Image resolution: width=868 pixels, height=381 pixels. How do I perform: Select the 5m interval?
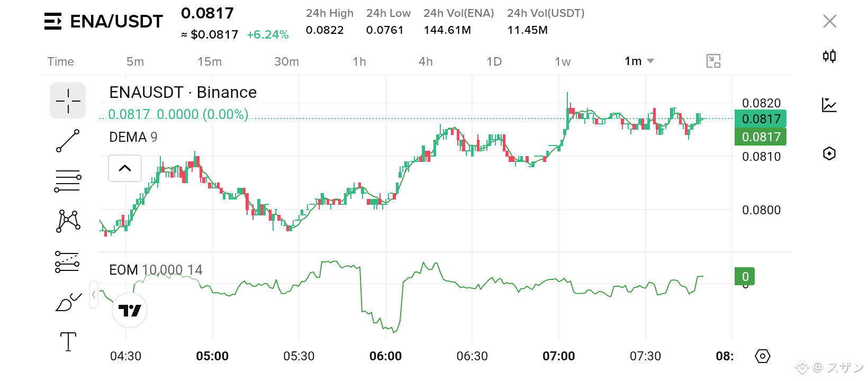[135, 61]
